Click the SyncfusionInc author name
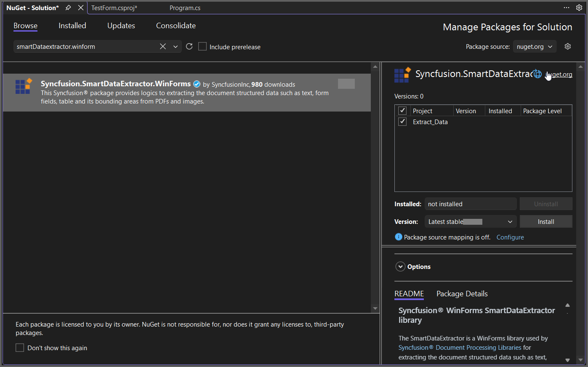Viewport: 588px width, 367px height. tap(231, 85)
